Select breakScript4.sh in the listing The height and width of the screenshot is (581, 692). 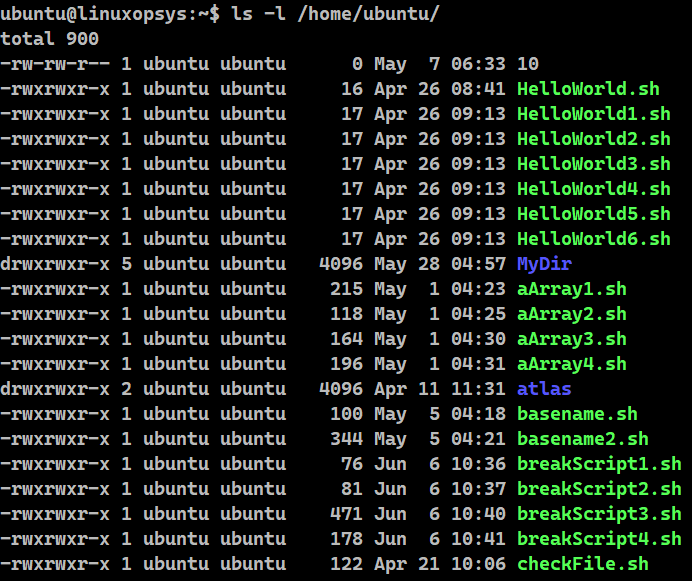tap(599, 539)
